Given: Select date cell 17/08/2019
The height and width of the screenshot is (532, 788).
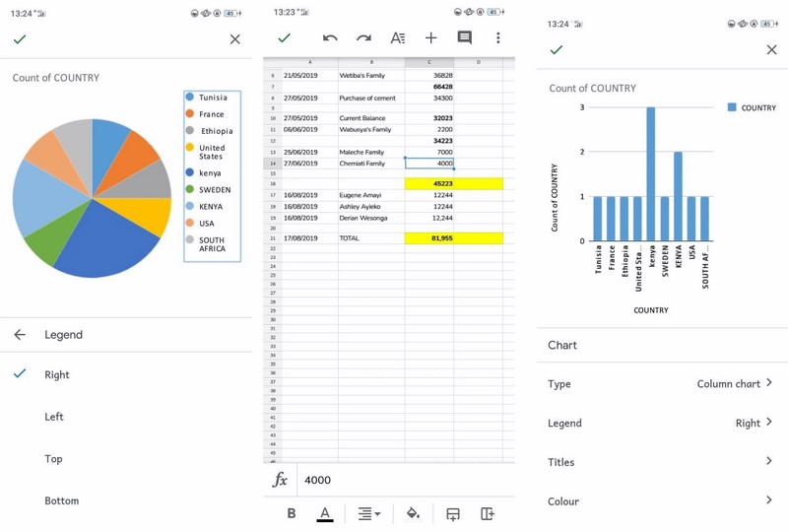Looking at the screenshot, I should [310, 238].
